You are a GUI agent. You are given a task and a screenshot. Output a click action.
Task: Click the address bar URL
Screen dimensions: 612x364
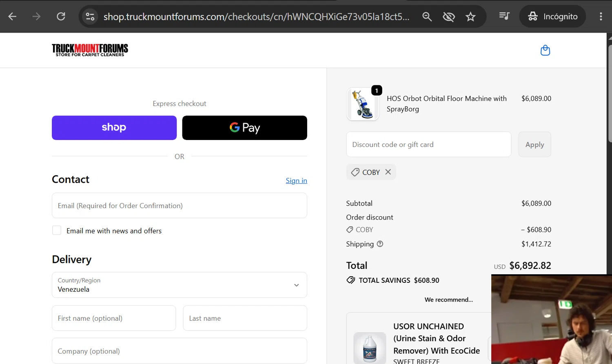click(x=256, y=16)
